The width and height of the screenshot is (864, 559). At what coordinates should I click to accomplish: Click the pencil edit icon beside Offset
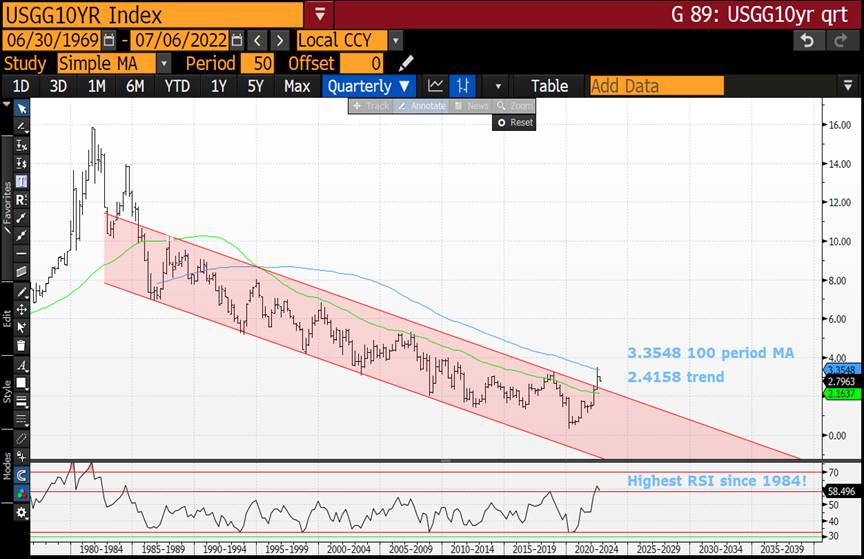click(406, 63)
